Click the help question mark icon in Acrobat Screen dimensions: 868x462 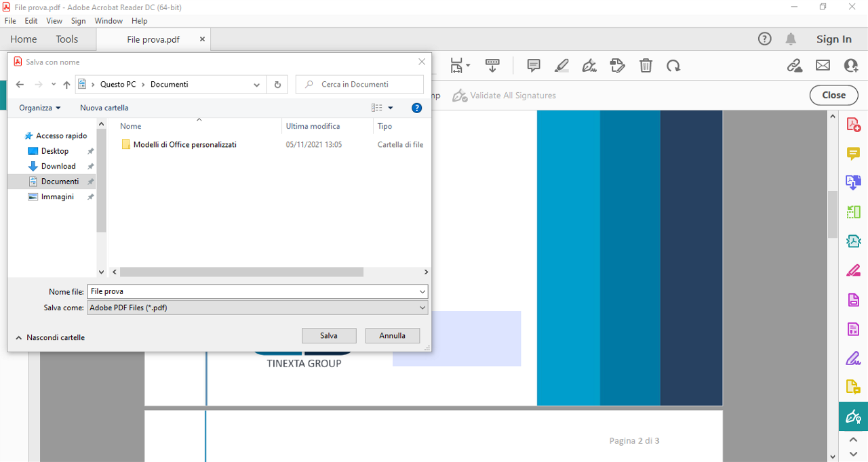click(x=765, y=39)
